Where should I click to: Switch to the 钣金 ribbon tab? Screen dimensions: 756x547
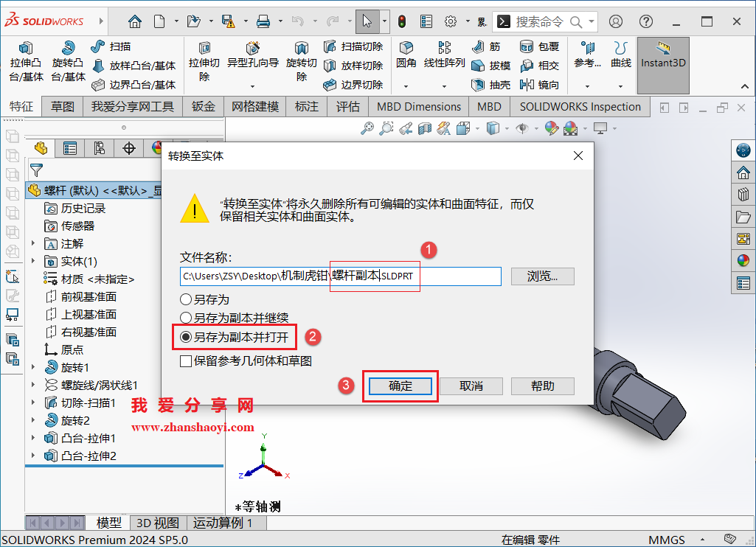coord(203,106)
